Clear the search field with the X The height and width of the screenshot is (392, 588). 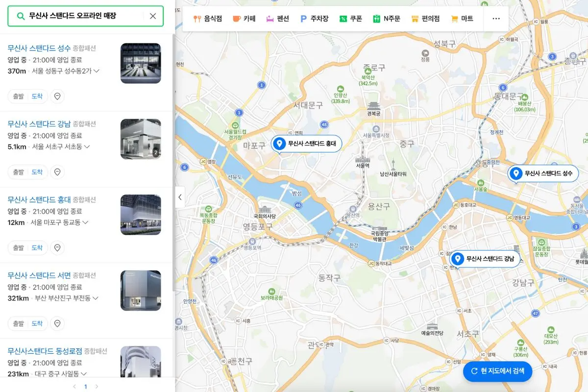[153, 16]
